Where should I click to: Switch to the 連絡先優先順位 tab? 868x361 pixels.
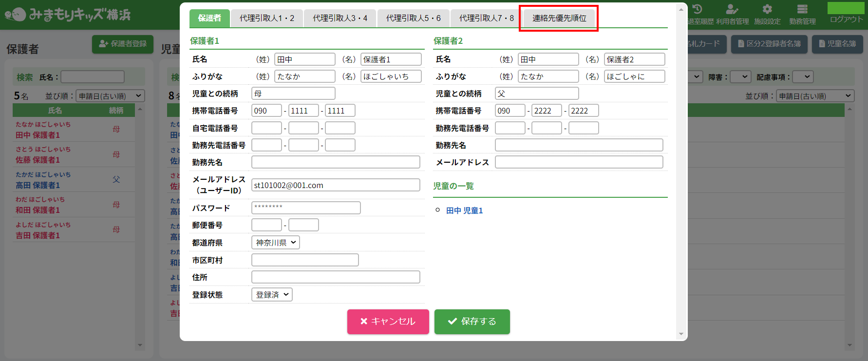tap(559, 18)
